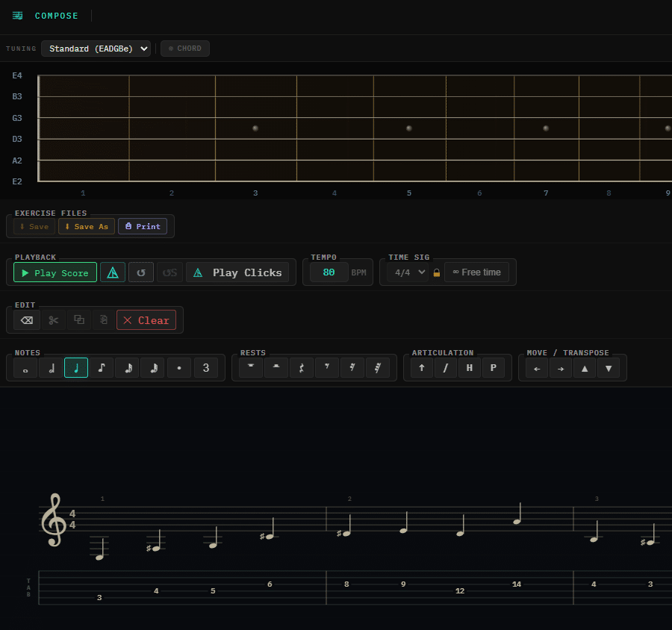This screenshot has height=630, width=672.
Task: Open the Standard (EADGBe) tuning dropdown
Action: [x=96, y=49]
